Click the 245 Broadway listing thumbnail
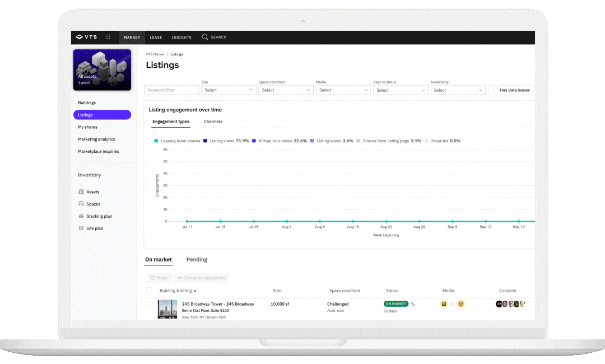 point(167,309)
